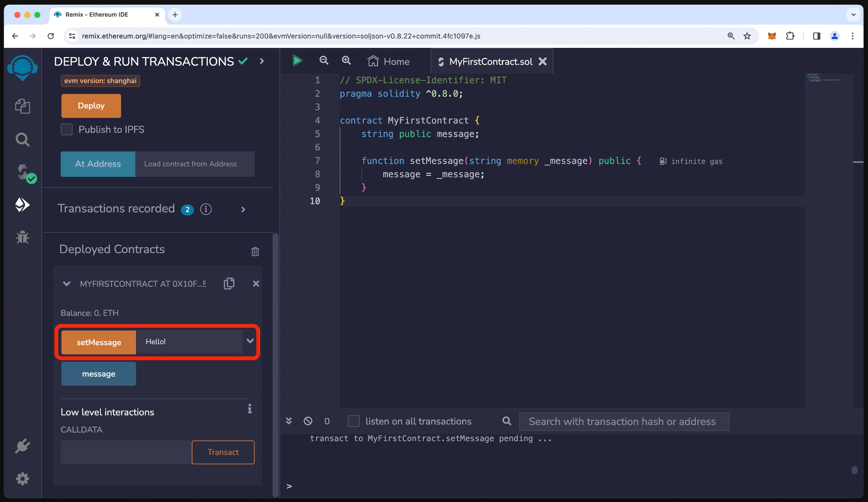Open Chrome three-dot menu
The image size is (868, 502).
point(853,36)
